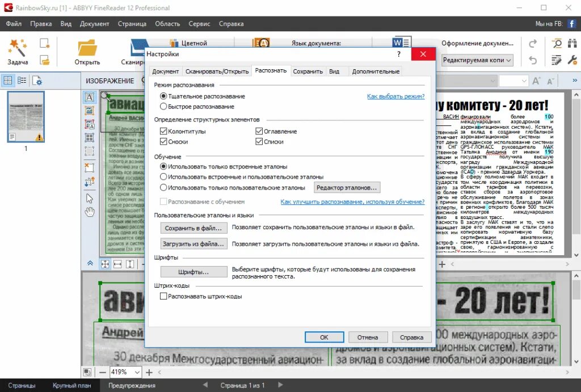This screenshot has width=581, height=392.
Task: Select the arrow pointer tool
Action: [x=90, y=198]
